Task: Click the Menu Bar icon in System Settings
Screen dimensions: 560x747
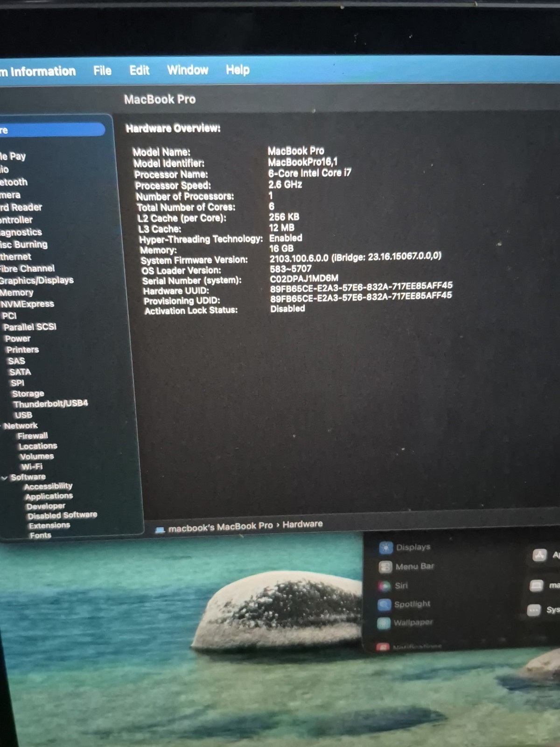Action: tap(385, 567)
